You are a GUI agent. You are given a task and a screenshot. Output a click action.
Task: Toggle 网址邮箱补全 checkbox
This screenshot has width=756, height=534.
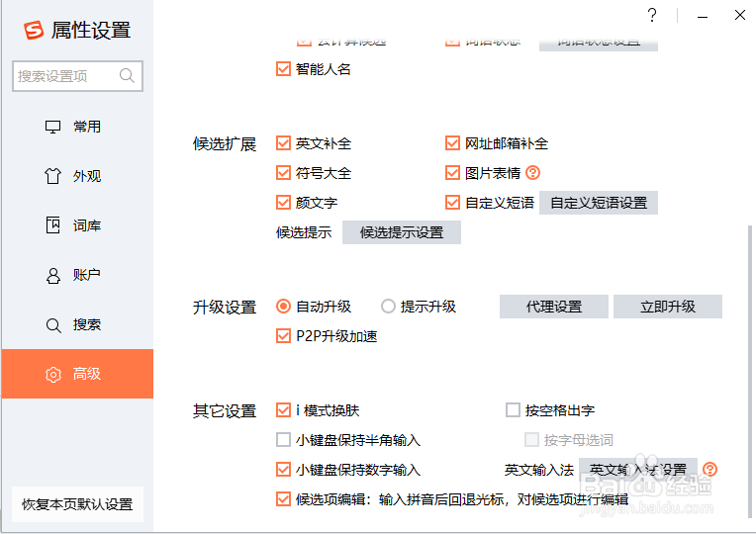[452, 143]
